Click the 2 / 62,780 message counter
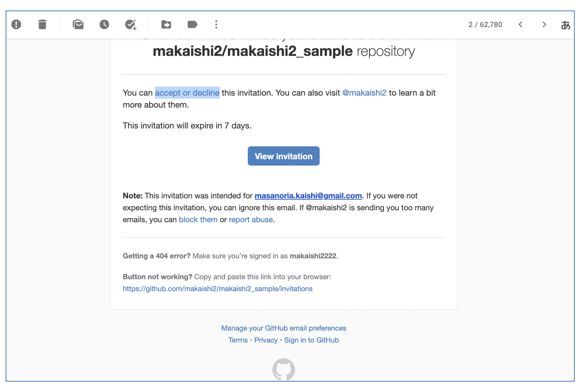588x390 pixels. coord(485,25)
